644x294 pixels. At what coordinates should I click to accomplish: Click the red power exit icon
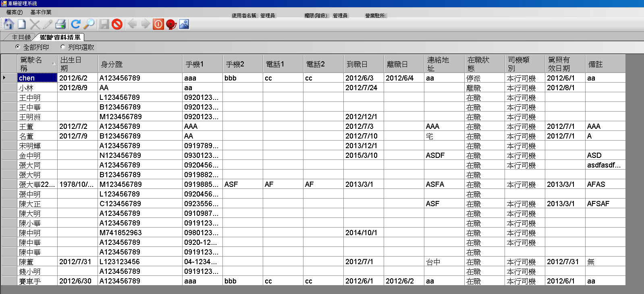(x=158, y=24)
